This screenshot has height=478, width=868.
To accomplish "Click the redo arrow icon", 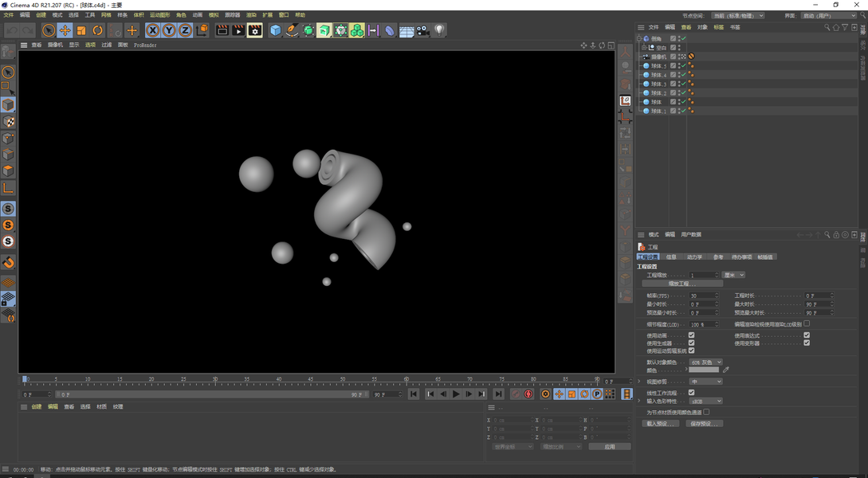I will point(28,30).
